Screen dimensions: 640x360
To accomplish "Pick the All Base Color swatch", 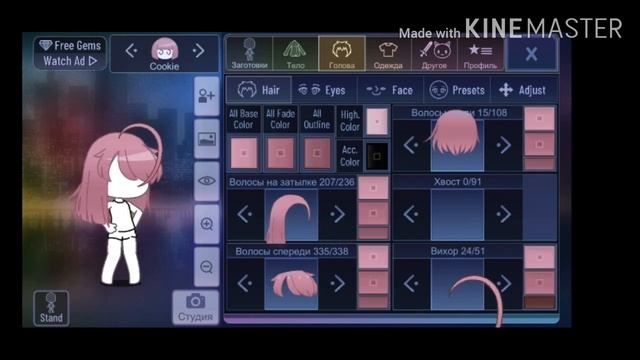I will (x=244, y=153).
